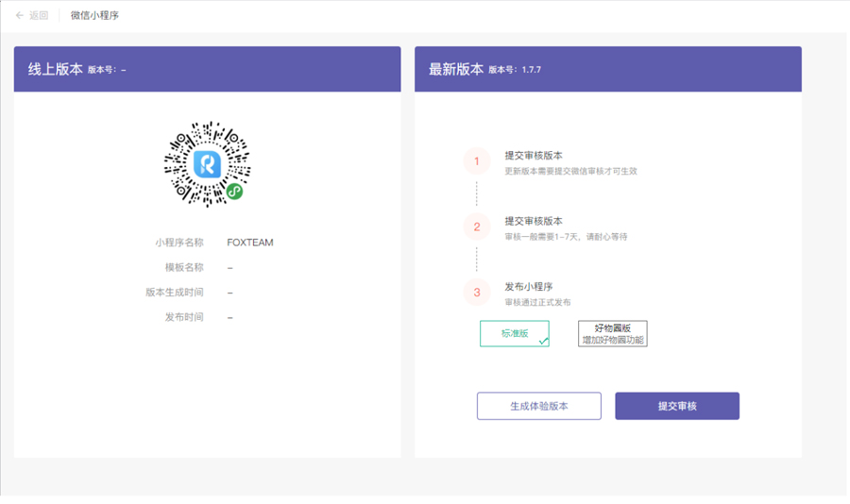
Task: Click the blue R logo inside the QR code
Action: click(x=207, y=164)
